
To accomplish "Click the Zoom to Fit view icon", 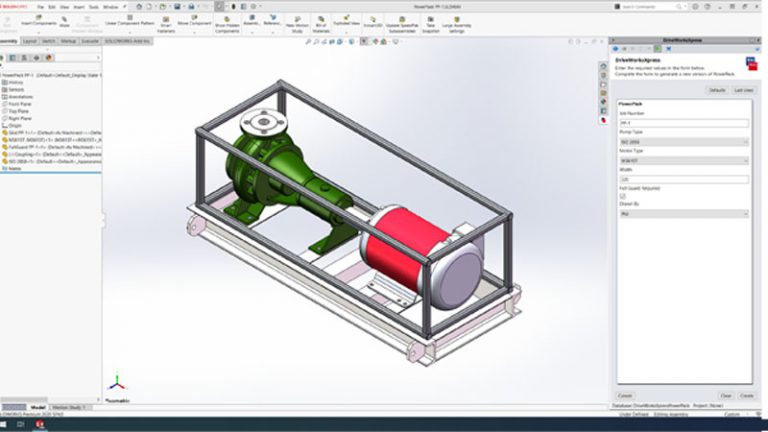I will pyautogui.click(x=308, y=42).
